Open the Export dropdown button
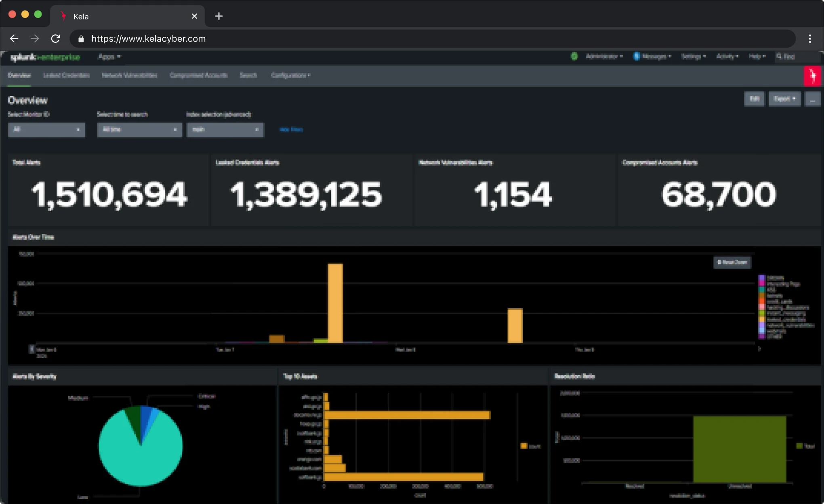This screenshot has width=824, height=504. [x=784, y=99]
